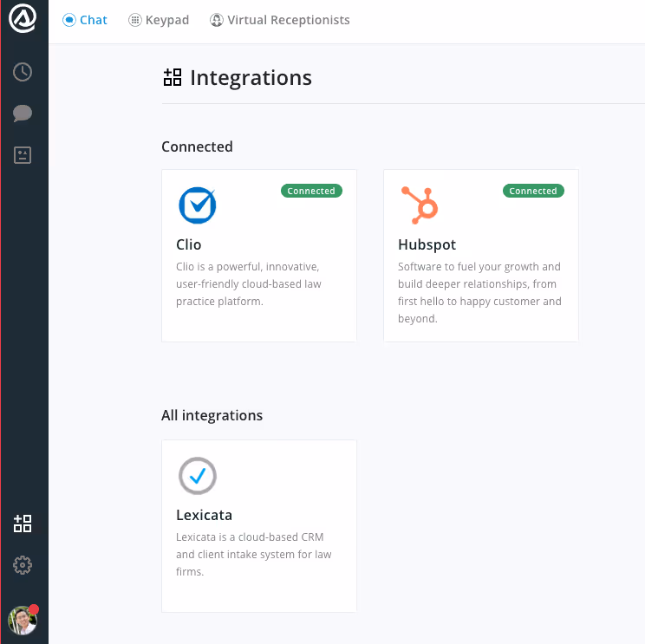Image resolution: width=645 pixels, height=644 pixels.
Task: Click the Integrations page heading icon
Action: 173,77
